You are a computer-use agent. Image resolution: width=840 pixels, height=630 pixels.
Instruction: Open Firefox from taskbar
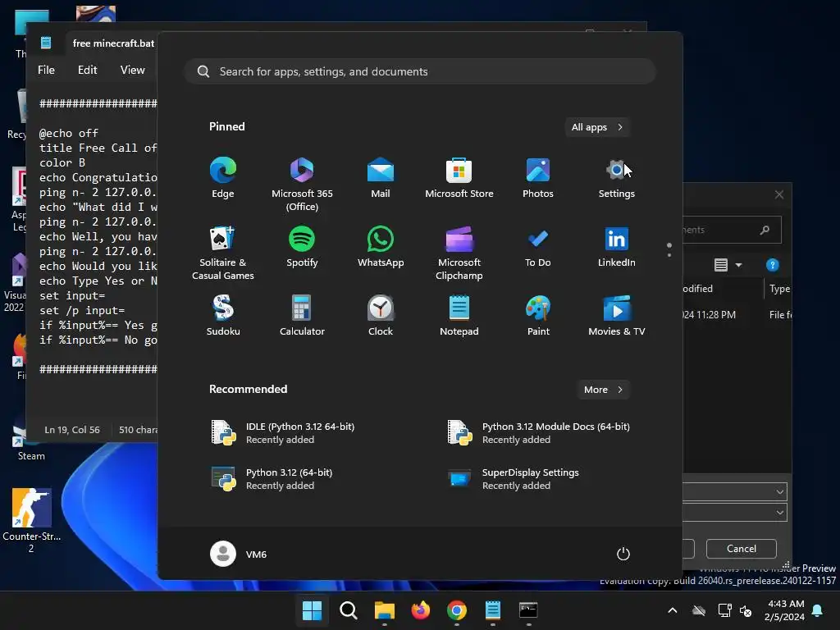pos(421,610)
